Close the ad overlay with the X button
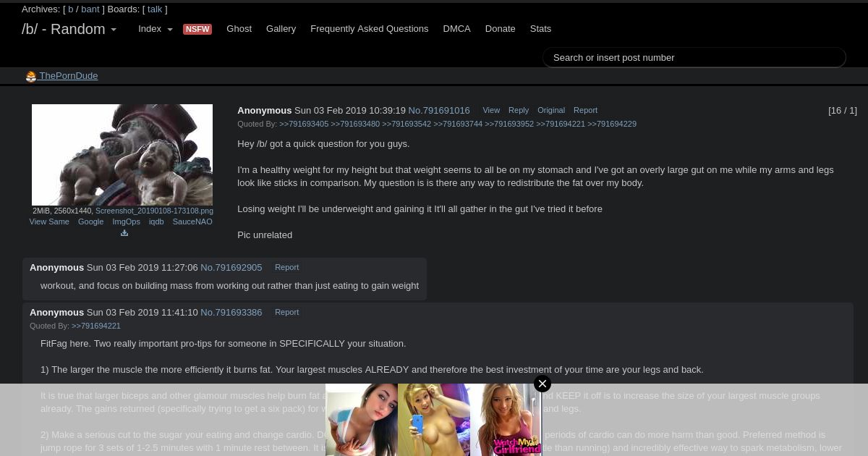Image resolution: width=868 pixels, height=456 pixels. click(542, 384)
